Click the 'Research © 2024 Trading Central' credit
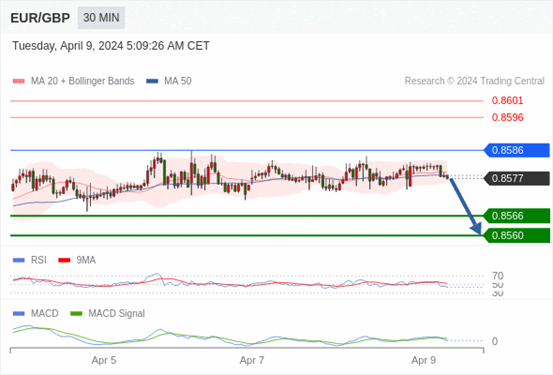 click(x=474, y=81)
